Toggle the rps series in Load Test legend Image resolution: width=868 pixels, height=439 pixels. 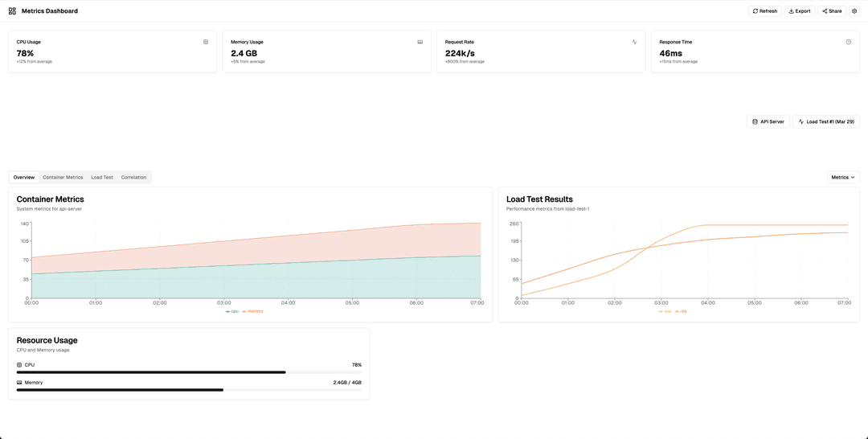click(x=682, y=311)
